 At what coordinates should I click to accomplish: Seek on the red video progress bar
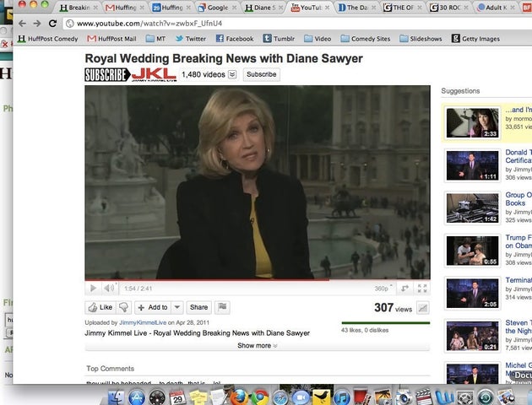click(258, 280)
